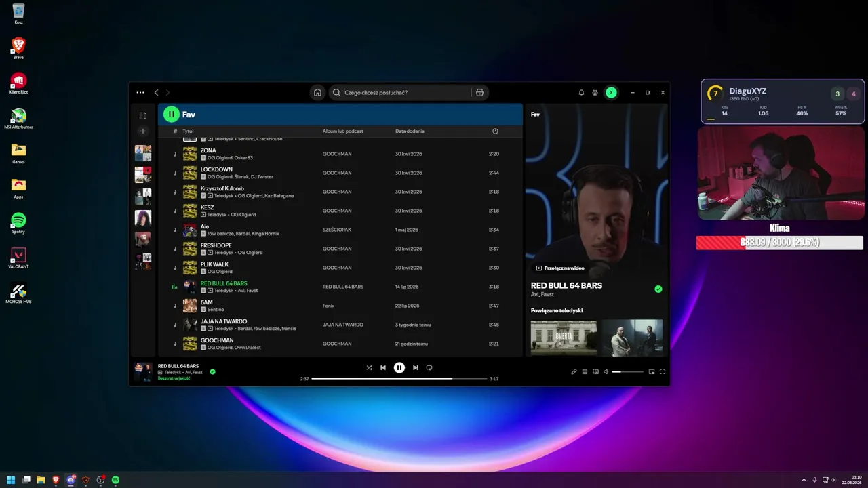Toggle shuffle playback
The width and height of the screenshot is (868, 488).
pyautogui.click(x=370, y=368)
